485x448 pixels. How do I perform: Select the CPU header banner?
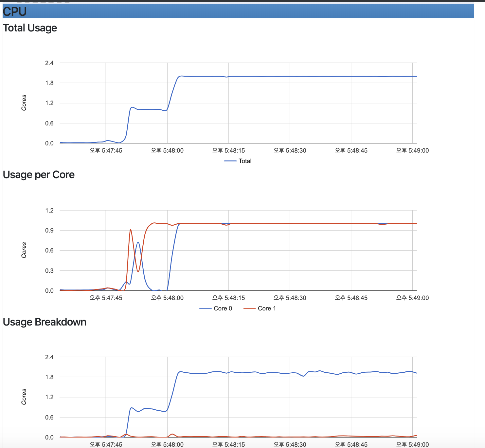pyautogui.click(x=229, y=11)
